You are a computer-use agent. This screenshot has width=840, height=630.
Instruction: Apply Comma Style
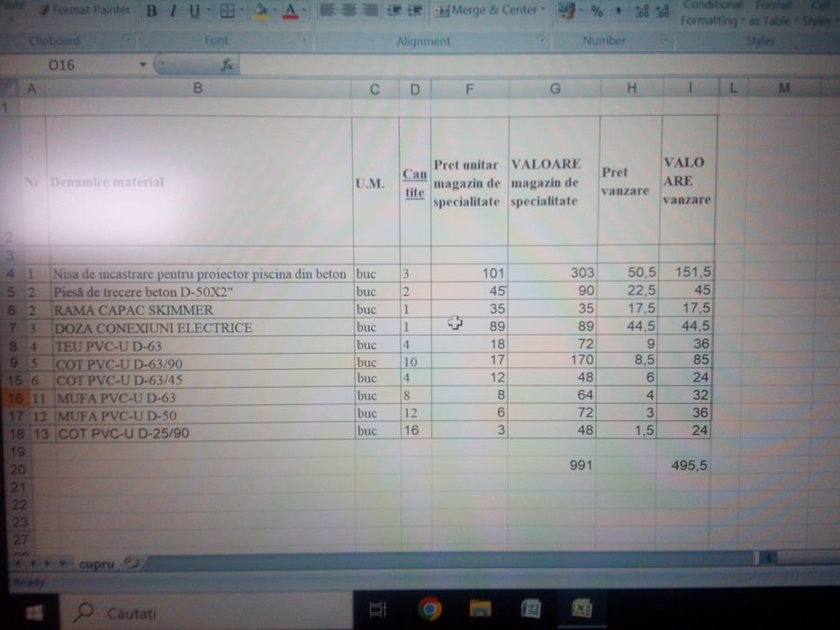pos(619,11)
